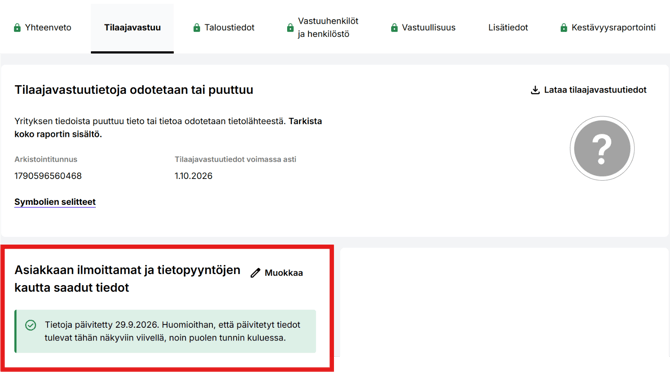Image resolution: width=670 pixels, height=372 pixels.
Task: Click the Tilaajavastuutiedot voimassa asti label
Action: pos(235,159)
